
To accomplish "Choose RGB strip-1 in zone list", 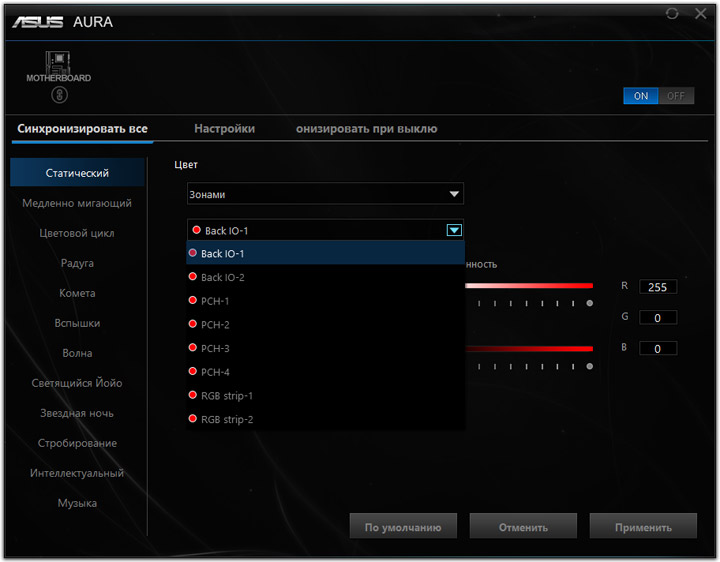I will pyautogui.click(x=325, y=395).
